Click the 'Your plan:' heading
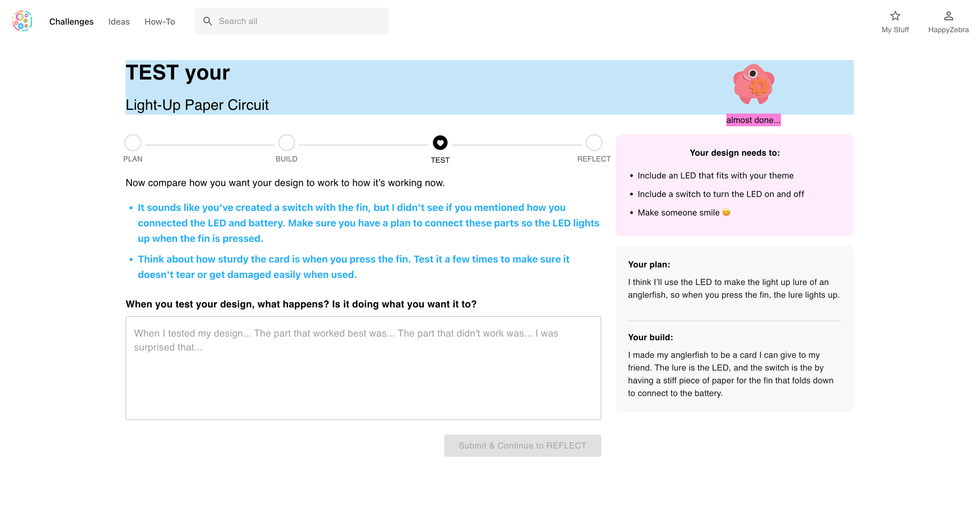This screenshot has width=980, height=505. tap(649, 265)
